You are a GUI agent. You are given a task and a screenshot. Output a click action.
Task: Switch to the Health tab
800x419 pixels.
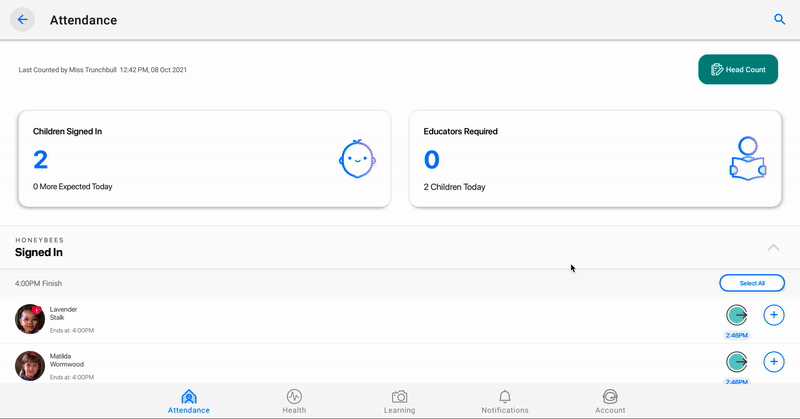tap(294, 402)
